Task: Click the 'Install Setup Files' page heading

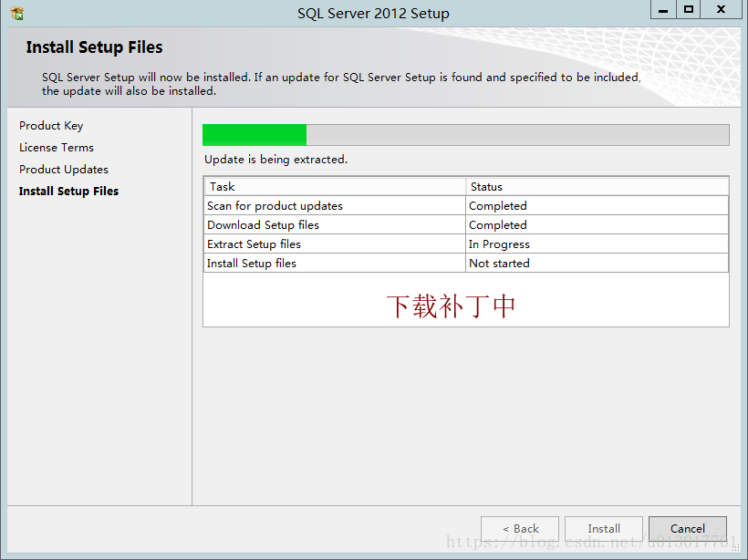Action: click(95, 47)
